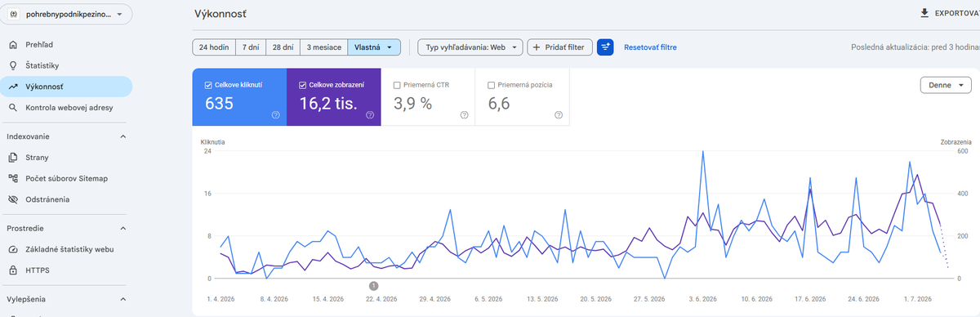Open Základné štatistiky webu in sidebar
This screenshot has width=980, height=317.
pos(66,249)
